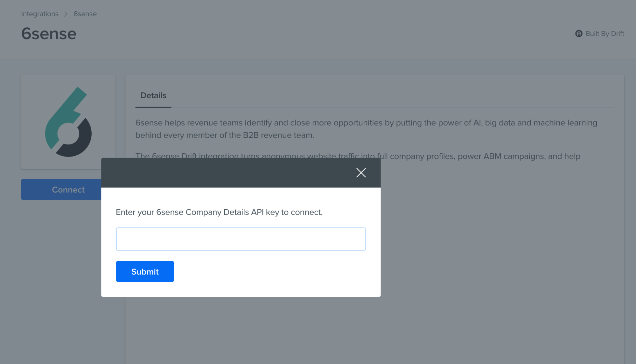Open the Details tab
This screenshot has height=364, width=636.
(153, 95)
